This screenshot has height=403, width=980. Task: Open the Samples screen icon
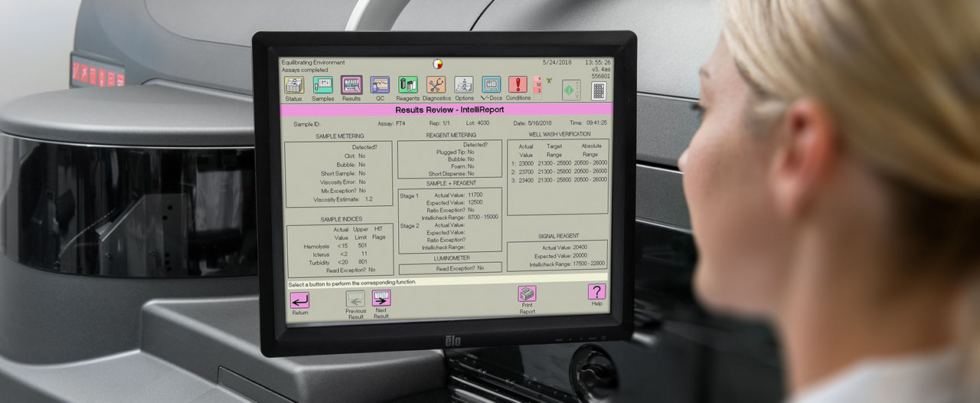coord(322,85)
